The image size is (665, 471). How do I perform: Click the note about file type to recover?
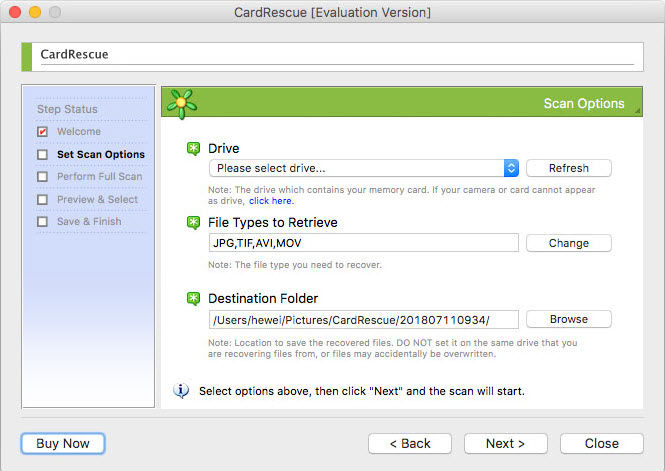[295, 265]
